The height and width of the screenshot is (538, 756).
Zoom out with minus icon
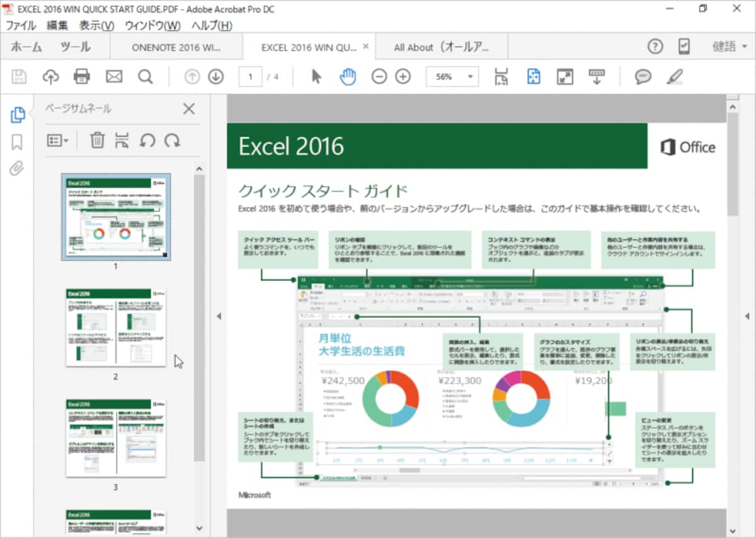coord(379,77)
